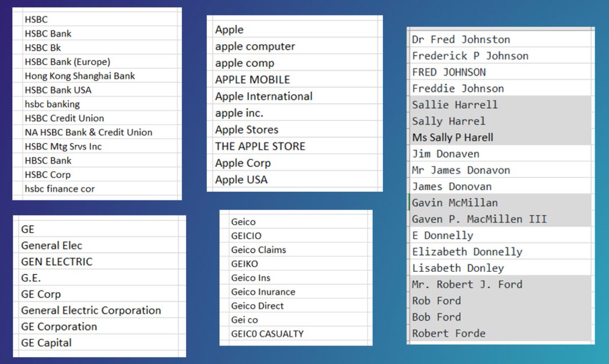Viewport: 609px width, 364px height.
Task: Click the 'Gavin McMillan' cell
Action: pyautogui.click(x=500, y=203)
